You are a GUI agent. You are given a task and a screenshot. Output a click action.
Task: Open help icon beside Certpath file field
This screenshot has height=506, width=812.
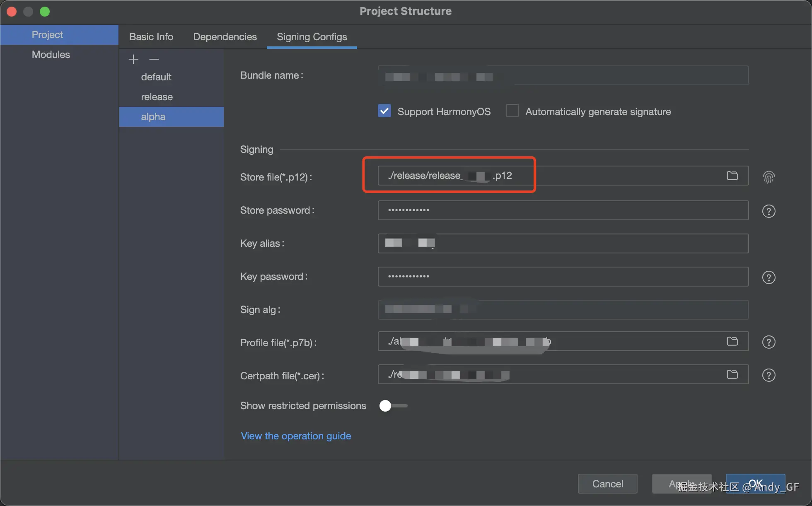[x=768, y=375]
